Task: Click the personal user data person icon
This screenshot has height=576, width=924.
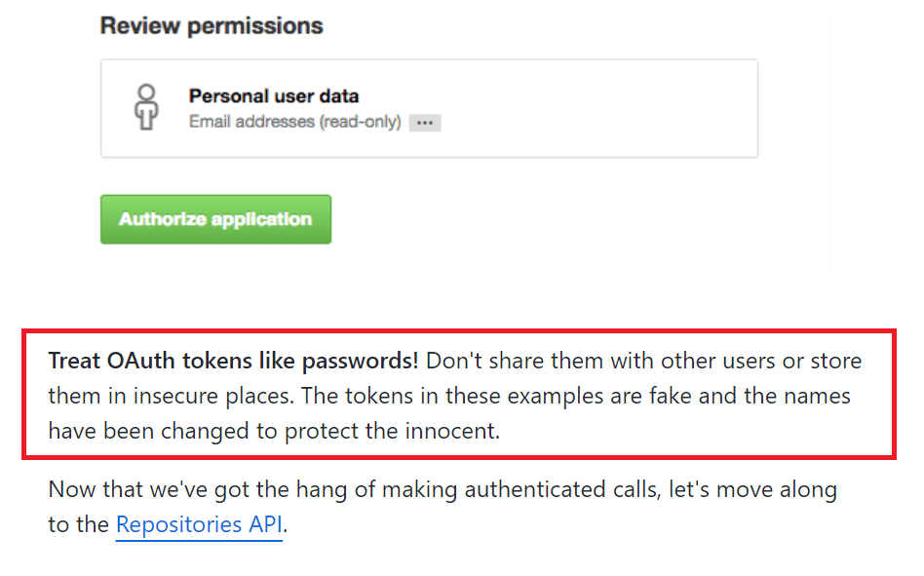Action: point(146,106)
